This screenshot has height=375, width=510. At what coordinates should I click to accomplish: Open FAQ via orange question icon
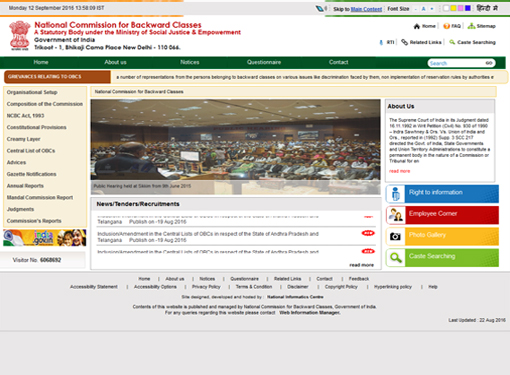pyautogui.click(x=446, y=26)
